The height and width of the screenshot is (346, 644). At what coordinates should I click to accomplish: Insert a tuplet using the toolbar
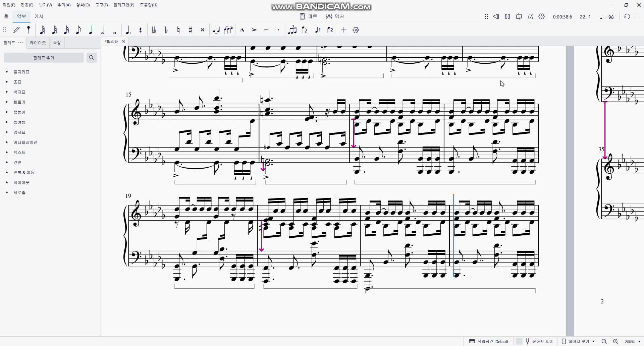[x=292, y=30]
